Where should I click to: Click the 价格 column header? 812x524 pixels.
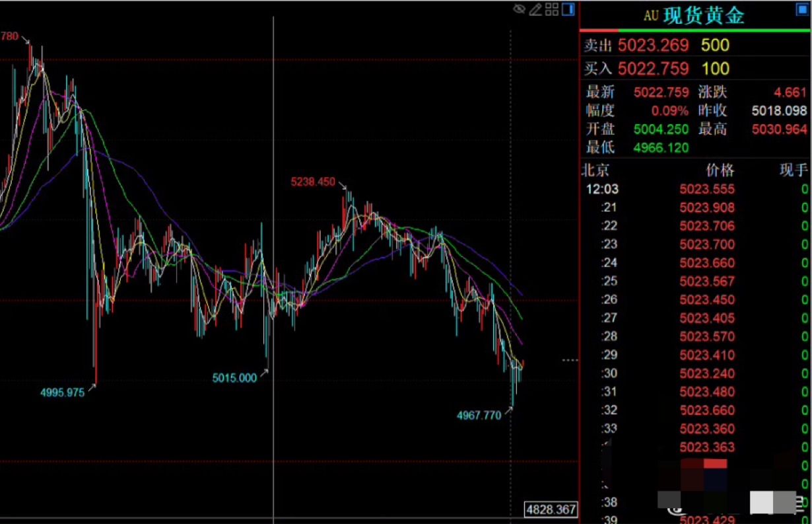[720, 170]
